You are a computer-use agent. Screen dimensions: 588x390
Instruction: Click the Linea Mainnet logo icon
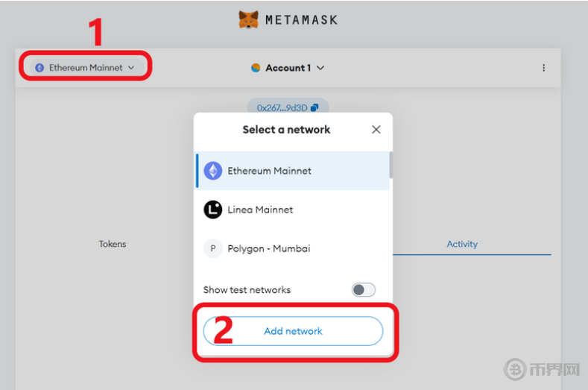click(x=213, y=210)
